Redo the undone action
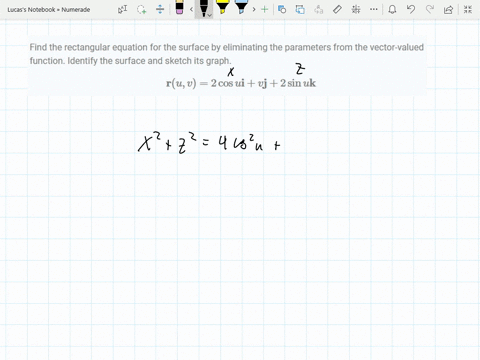Screen dimensions: 480x360 (430, 9)
